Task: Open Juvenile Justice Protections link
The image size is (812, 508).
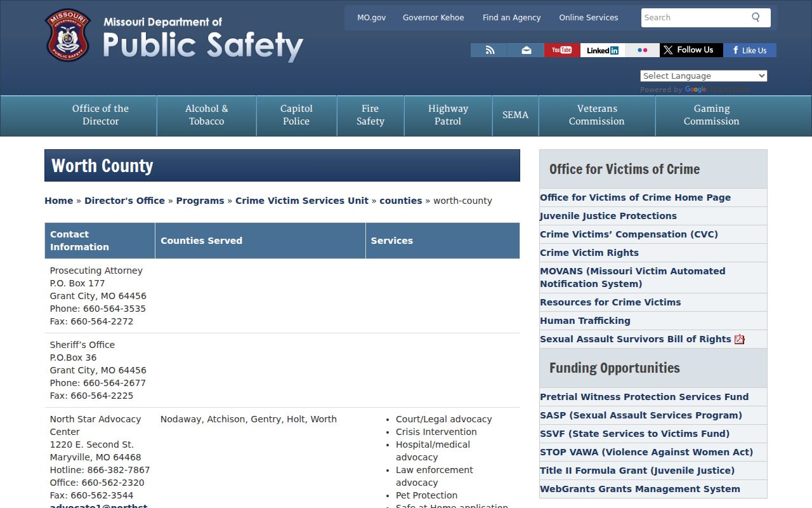Action: [x=608, y=216]
